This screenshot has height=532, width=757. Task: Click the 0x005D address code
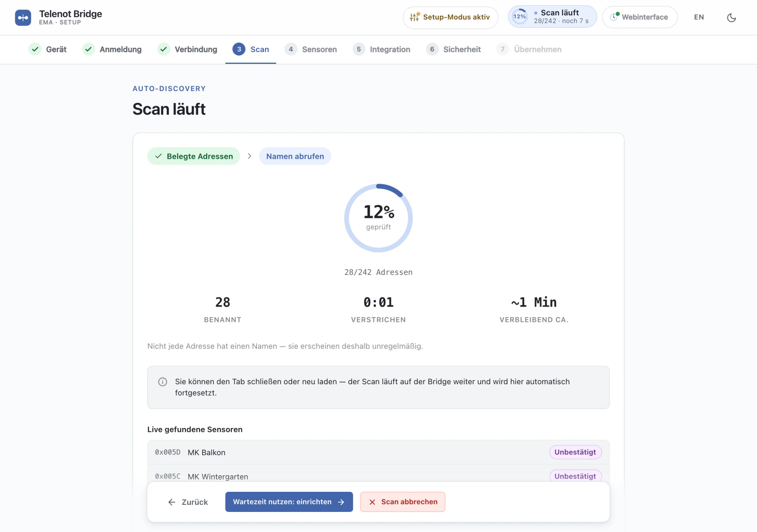click(x=168, y=452)
